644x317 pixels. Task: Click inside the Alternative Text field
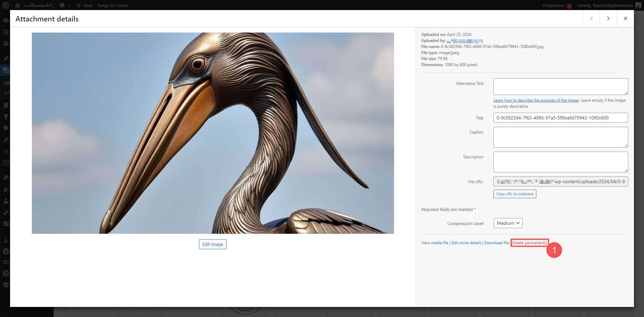click(560, 86)
